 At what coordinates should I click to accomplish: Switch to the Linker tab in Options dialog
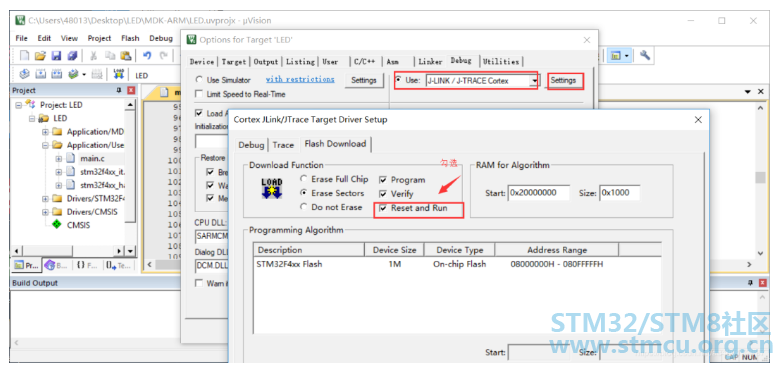pos(430,62)
